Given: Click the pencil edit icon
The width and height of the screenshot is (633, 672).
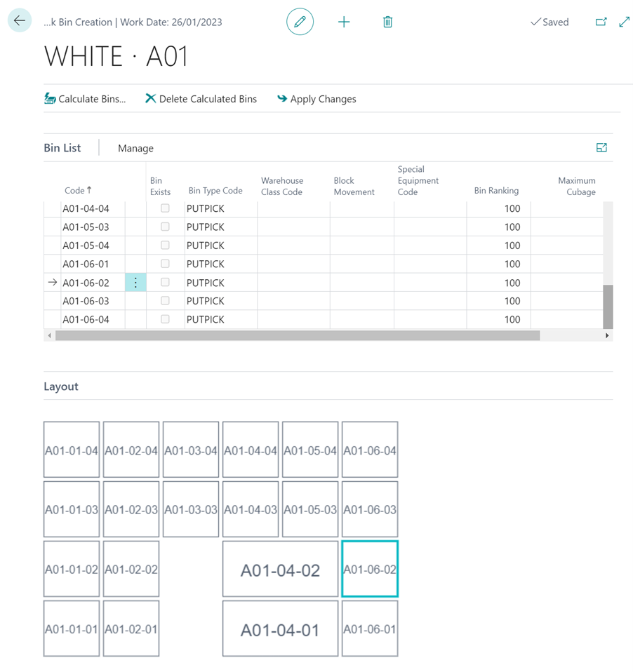Looking at the screenshot, I should coord(300,22).
